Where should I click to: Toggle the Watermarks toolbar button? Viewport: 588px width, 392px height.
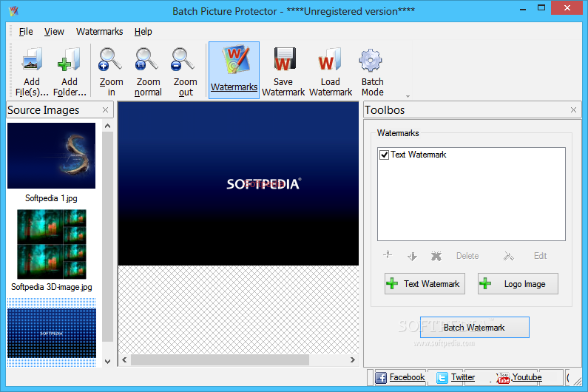pyautogui.click(x=234, y=70)
